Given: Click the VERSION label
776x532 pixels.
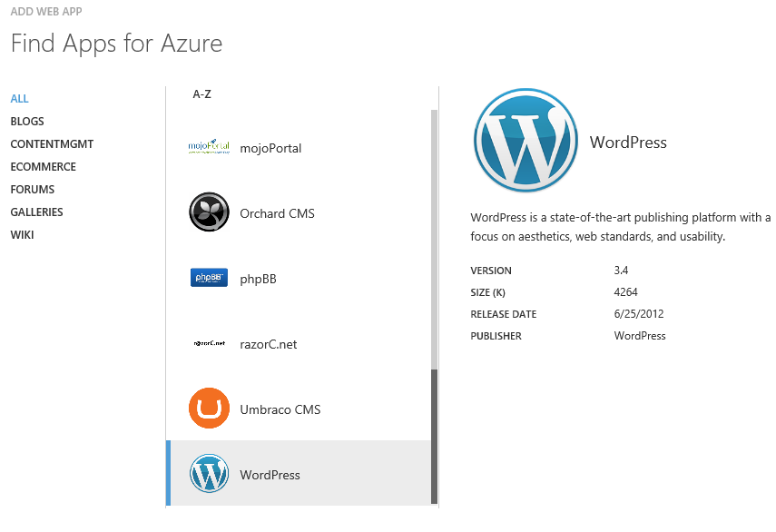Looking at the screenshot, I should tap(491, 271).
